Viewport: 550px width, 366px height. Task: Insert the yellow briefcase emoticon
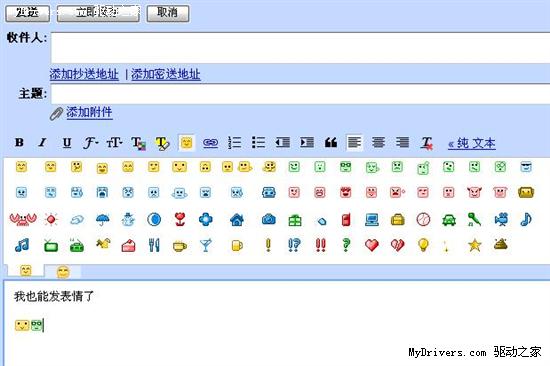[398, 220]
